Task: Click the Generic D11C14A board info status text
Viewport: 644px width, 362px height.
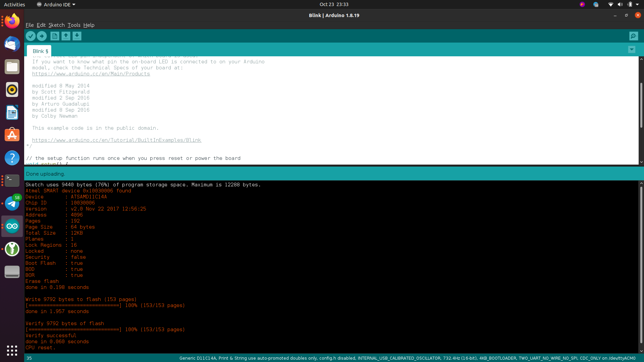Action: point(407,358)
